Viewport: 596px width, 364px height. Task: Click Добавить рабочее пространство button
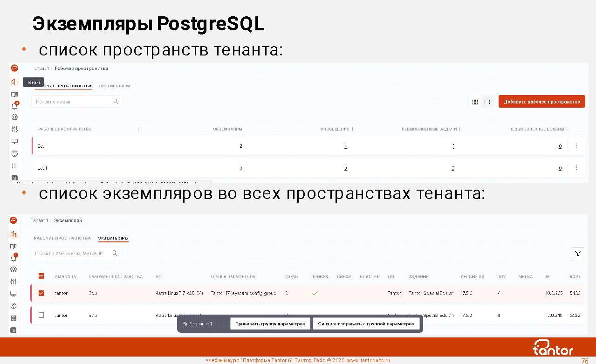[x=541, y=102]
